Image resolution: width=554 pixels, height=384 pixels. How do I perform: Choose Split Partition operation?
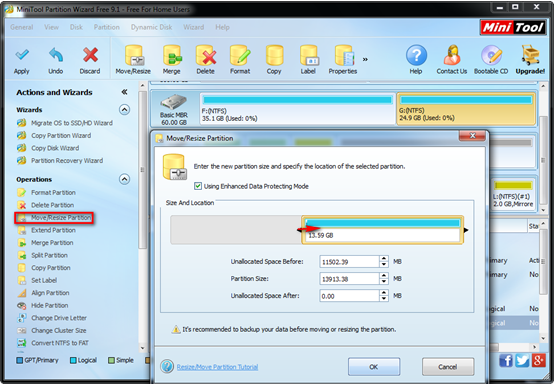49,255
